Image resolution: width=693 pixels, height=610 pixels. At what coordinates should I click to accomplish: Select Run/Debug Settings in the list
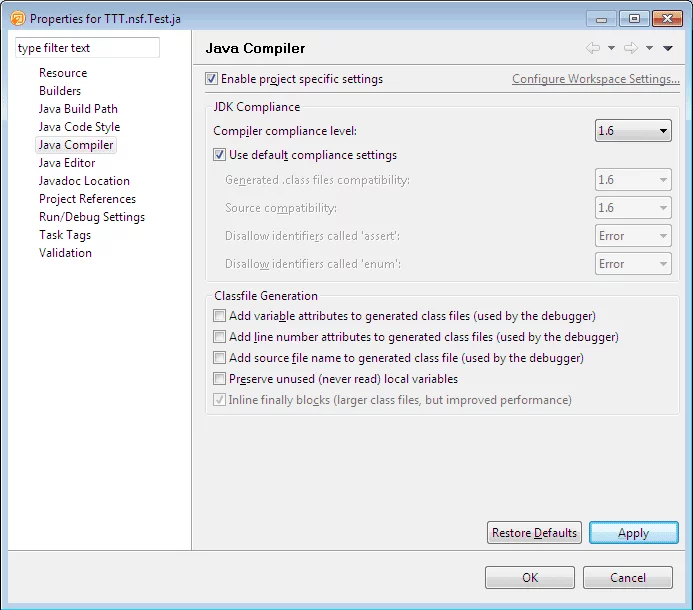coord(92,217)
